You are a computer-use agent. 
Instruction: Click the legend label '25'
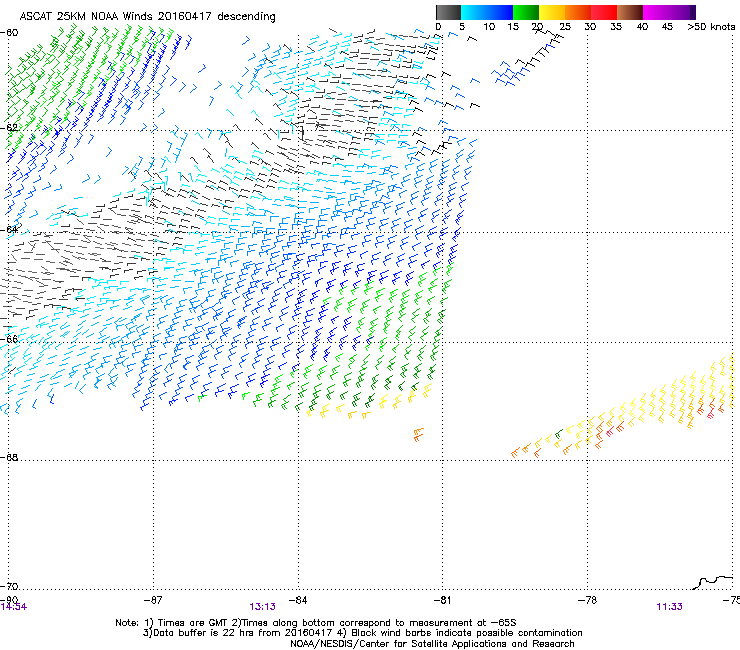(x=564, y=27)
